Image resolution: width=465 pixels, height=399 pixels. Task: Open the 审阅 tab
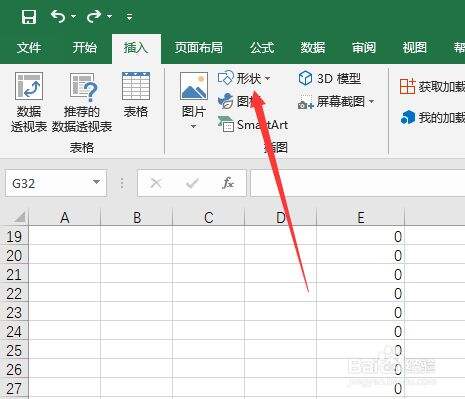pyautogui.click(x=364, y=48)
